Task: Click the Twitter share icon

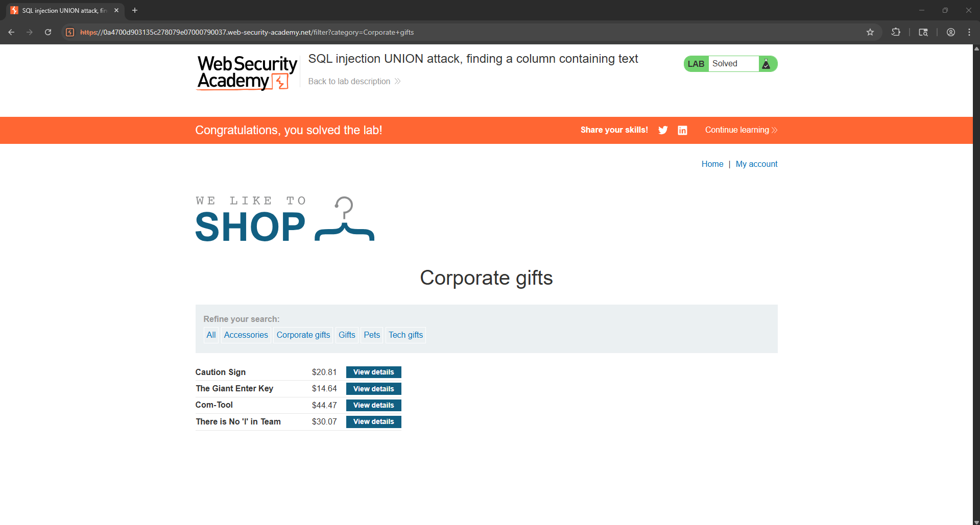Action: click(663, 130)
